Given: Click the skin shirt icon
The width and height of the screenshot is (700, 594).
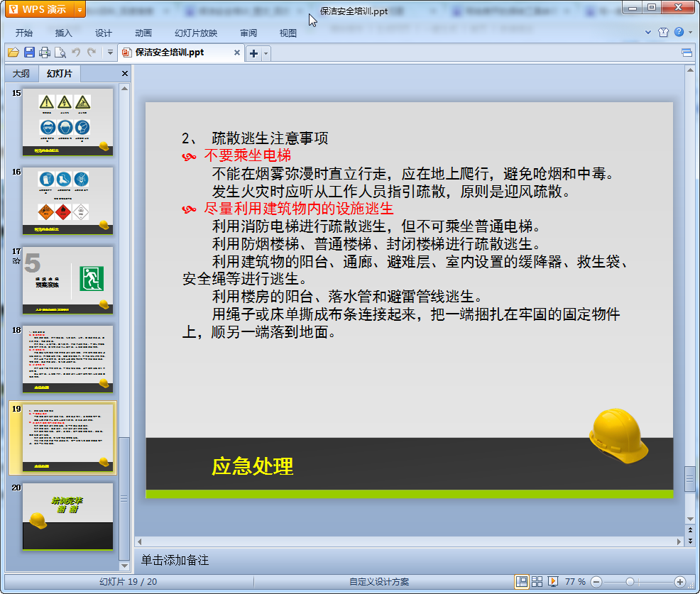Looking at the screenshot, I should (663, 32).
